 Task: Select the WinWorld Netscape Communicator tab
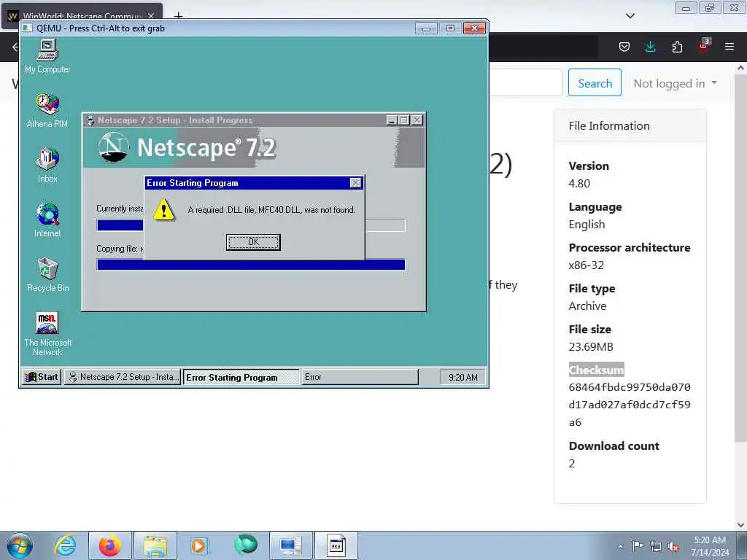[82, 15]
